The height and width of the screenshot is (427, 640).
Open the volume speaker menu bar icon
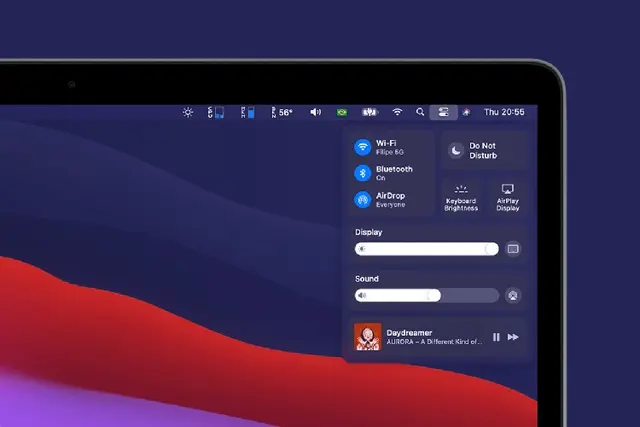coord(316,112)
